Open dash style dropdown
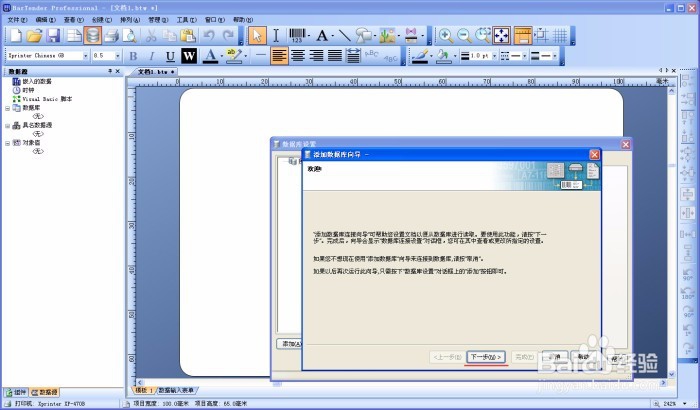The image size is (700, 410). click(525, 56)
